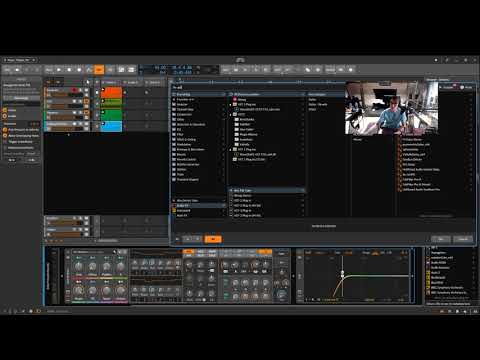Select the Filter collection folder
Screen dimensions: 480x360
tap(199, 134)
